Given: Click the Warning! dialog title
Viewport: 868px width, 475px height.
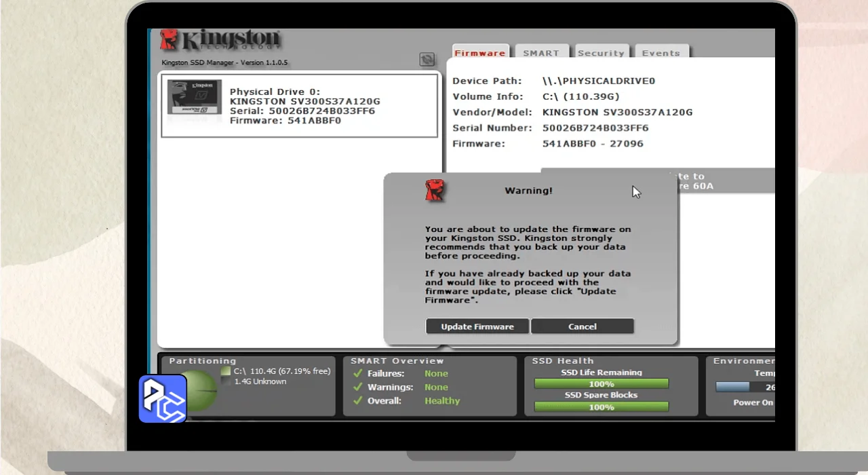Looking at the screenshot, I should 529,191.
